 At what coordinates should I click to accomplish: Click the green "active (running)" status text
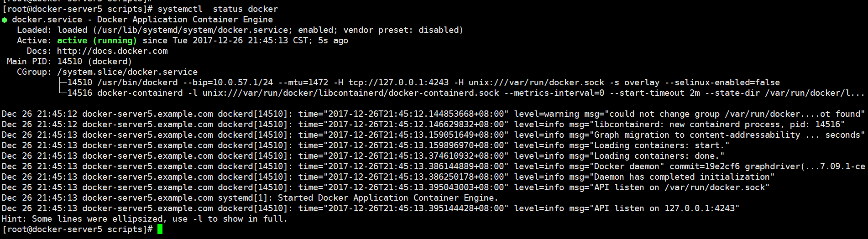click(97, 41)
